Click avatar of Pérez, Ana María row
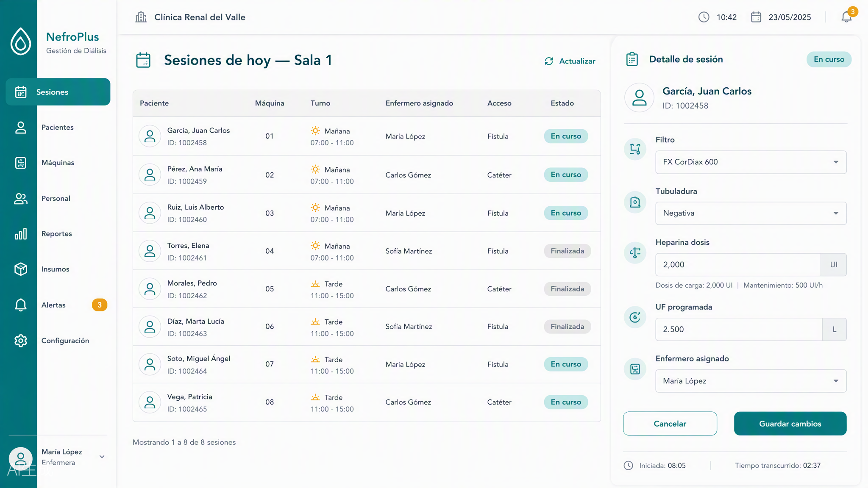 coord(150,175)
